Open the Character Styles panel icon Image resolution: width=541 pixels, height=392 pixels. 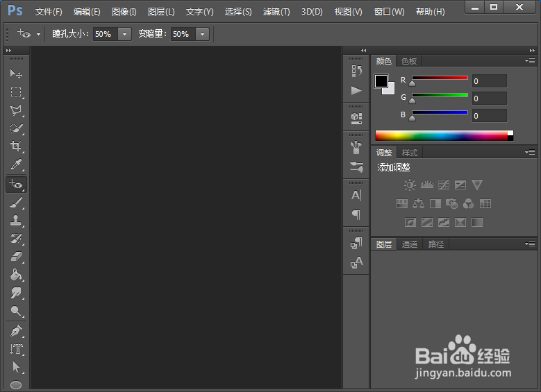pos(356,262)
